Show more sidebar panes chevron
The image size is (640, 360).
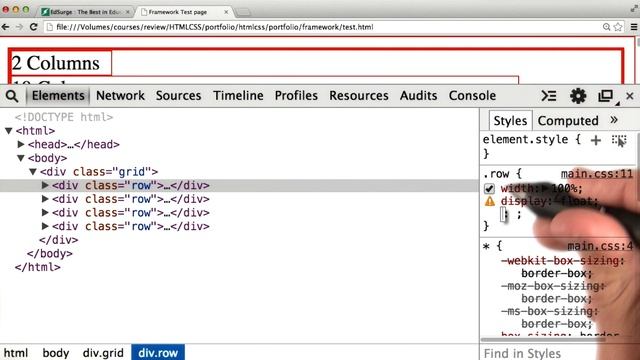click(x=614, y=120)
